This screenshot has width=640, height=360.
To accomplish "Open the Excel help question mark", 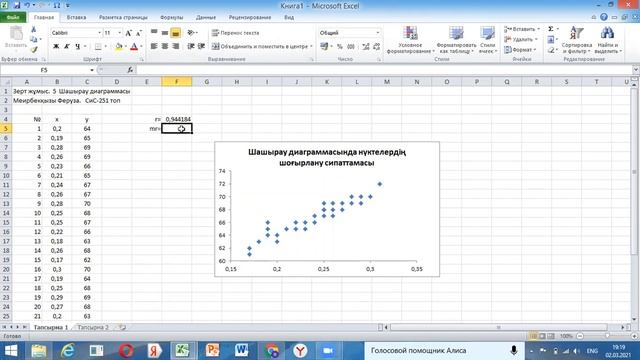I will [x=604, y=17].
